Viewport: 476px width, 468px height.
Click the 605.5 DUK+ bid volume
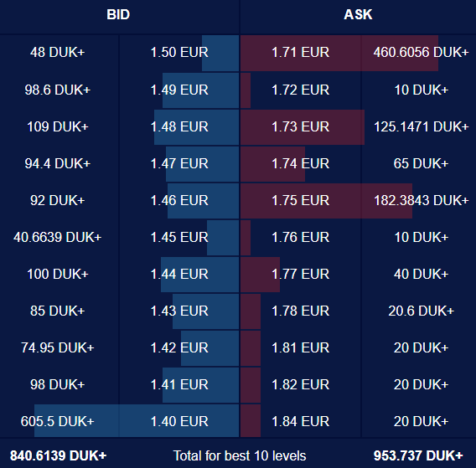(57, 421)
